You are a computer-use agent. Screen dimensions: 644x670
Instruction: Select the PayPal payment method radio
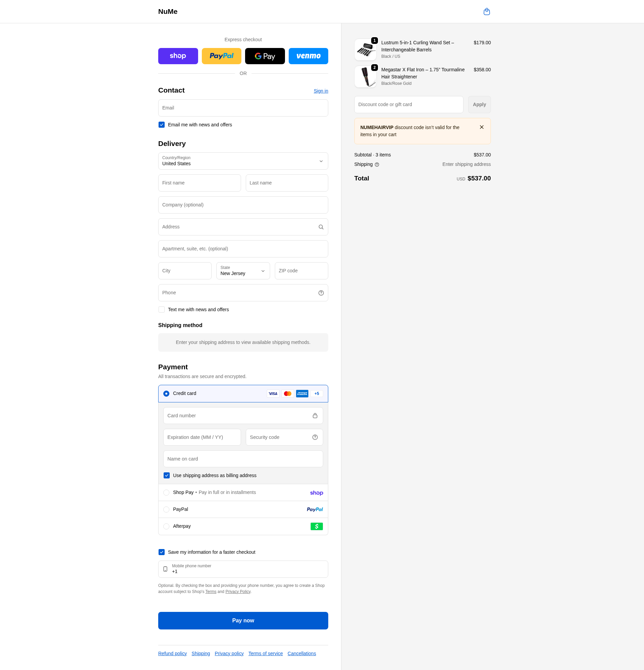pyautogui.click(x=166, y=509)
